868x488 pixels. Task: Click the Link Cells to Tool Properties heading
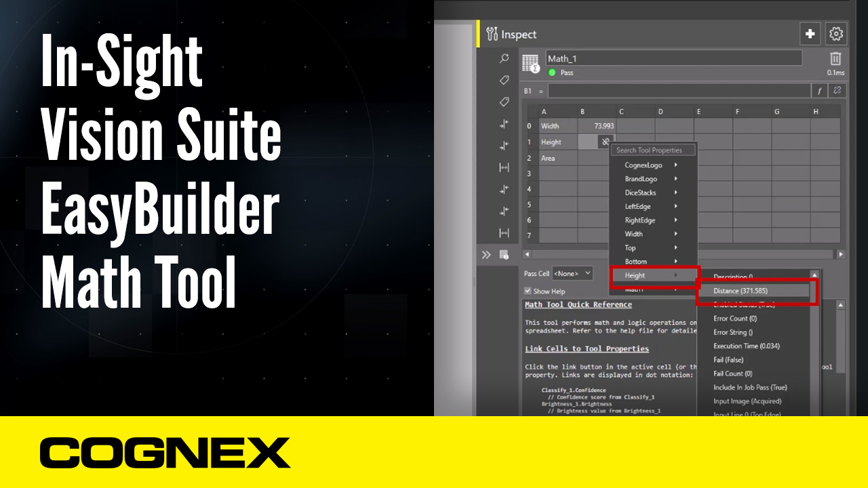click(x=587, y=349)
